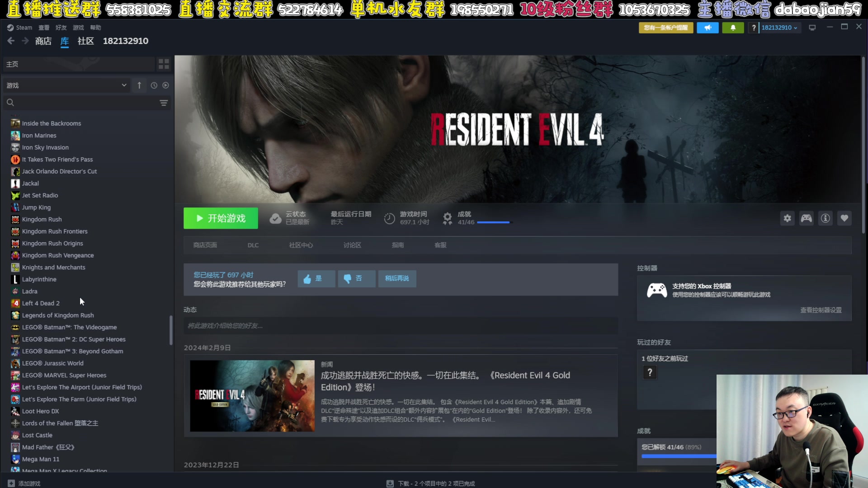Open 讨论区 link
Viewport: 868px width, 488px height.
pos(352,245)
